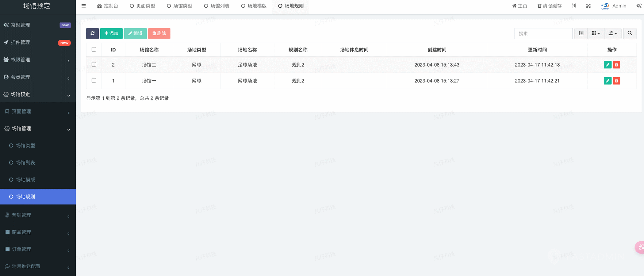Viewport: 644px width, 276px height.
Task: Click the 清除缓存 link in header
Action: (x=550, y=6)
